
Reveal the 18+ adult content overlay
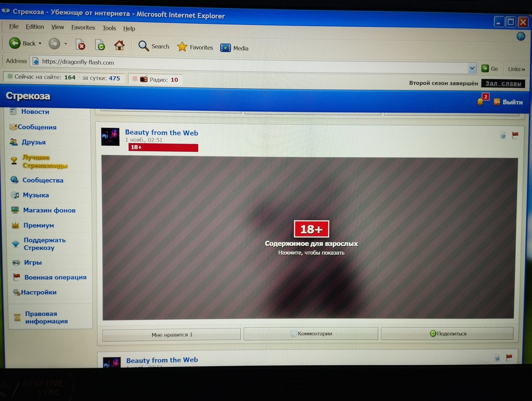310,239
